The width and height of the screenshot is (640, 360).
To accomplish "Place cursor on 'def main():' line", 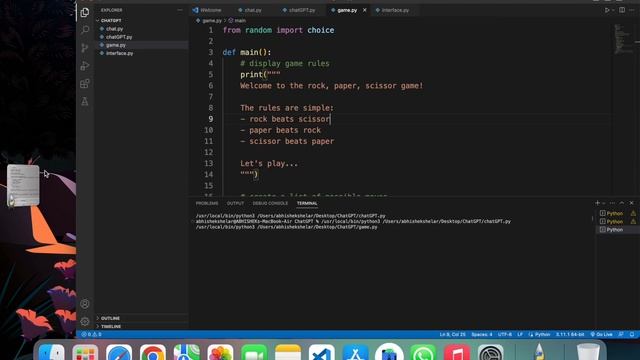I will [x=247, y=52].
